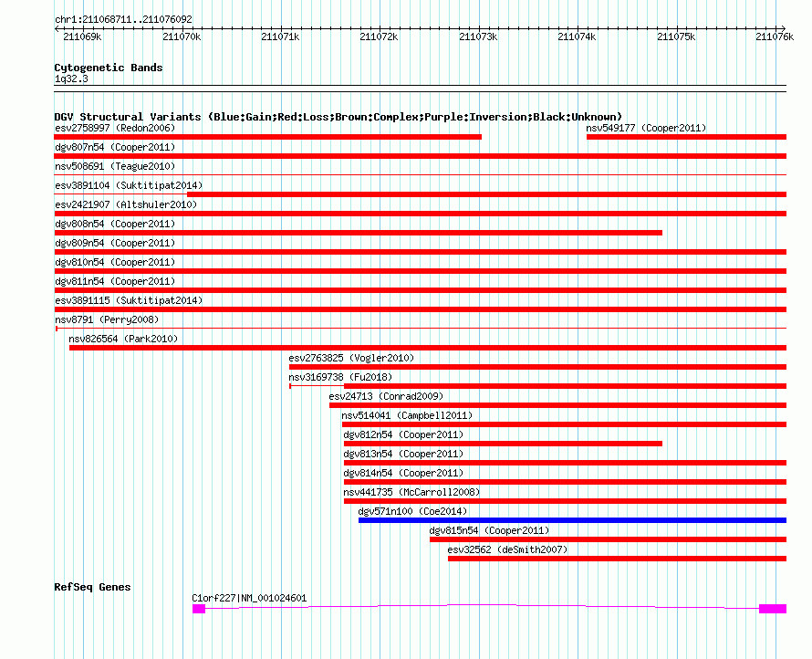The height and width of the screenshot is (659, 812).
Task: Select dgv814n54 (Cooper2011) label
Action: tap(403, 473)
